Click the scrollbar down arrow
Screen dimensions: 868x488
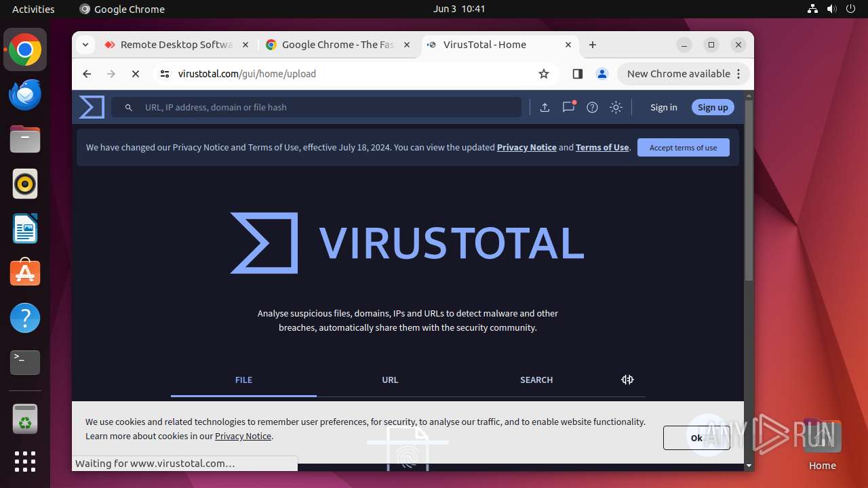click(749, 466)
